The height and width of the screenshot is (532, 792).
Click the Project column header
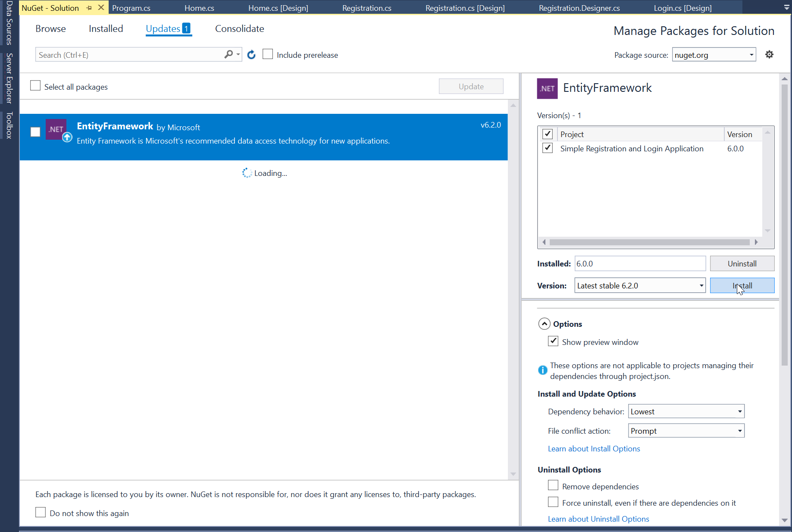(641, 134)
